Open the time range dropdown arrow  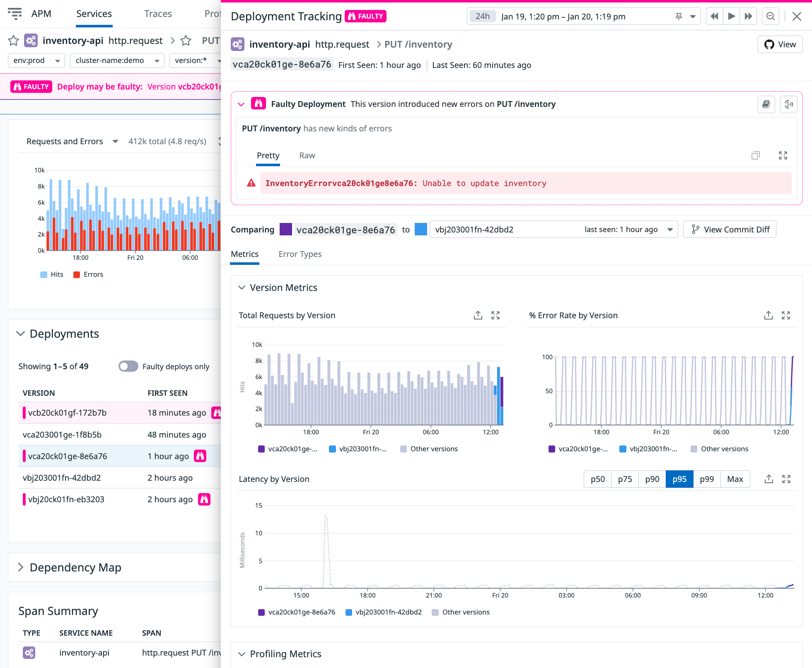pyautogui.click(x=693, y=17)
